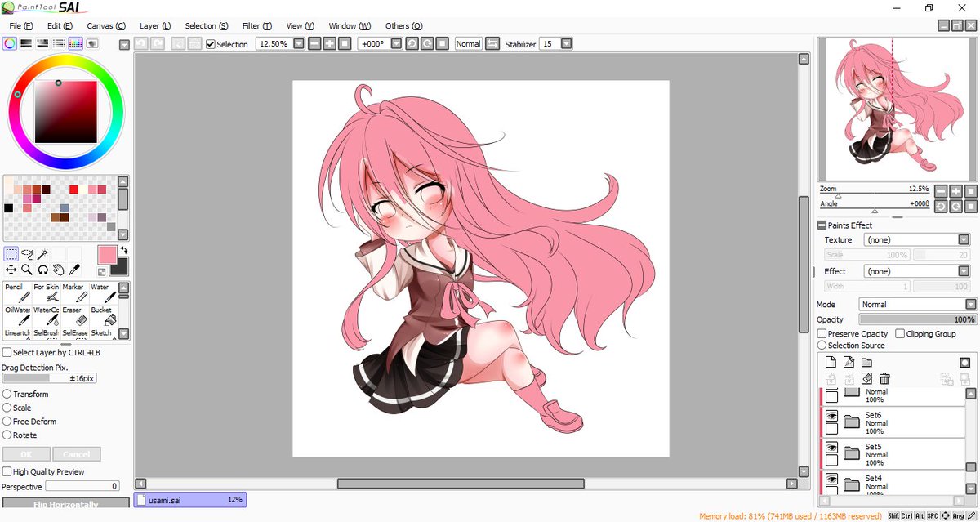Create a layer mask
Image resolution: width=980 pixels, height=522 pixels.
(x=964, y=362)
